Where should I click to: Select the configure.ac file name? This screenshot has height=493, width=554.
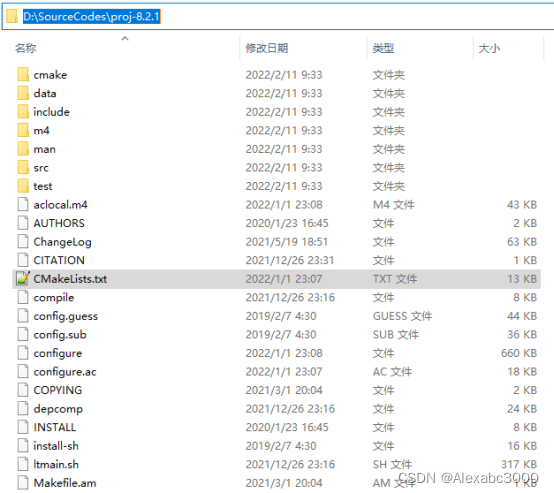[65, 372]
